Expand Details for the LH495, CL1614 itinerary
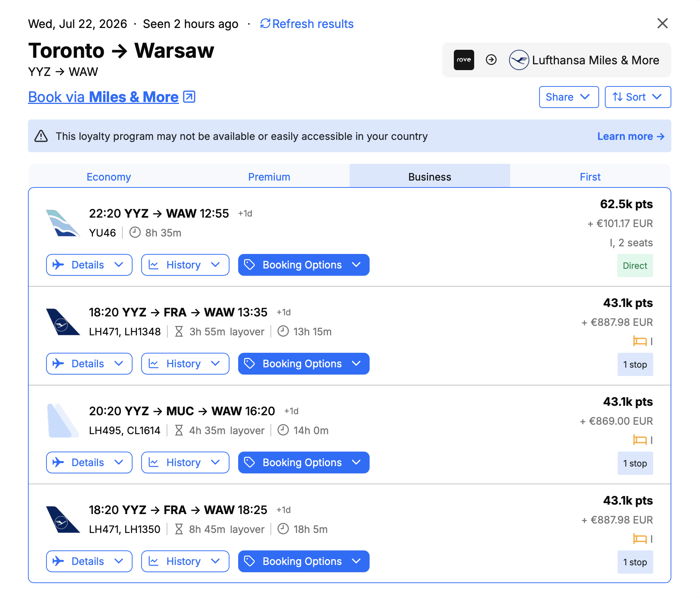The height and width of the screenshot is (598, 700). pyautogui.click(x=89, y=462)
